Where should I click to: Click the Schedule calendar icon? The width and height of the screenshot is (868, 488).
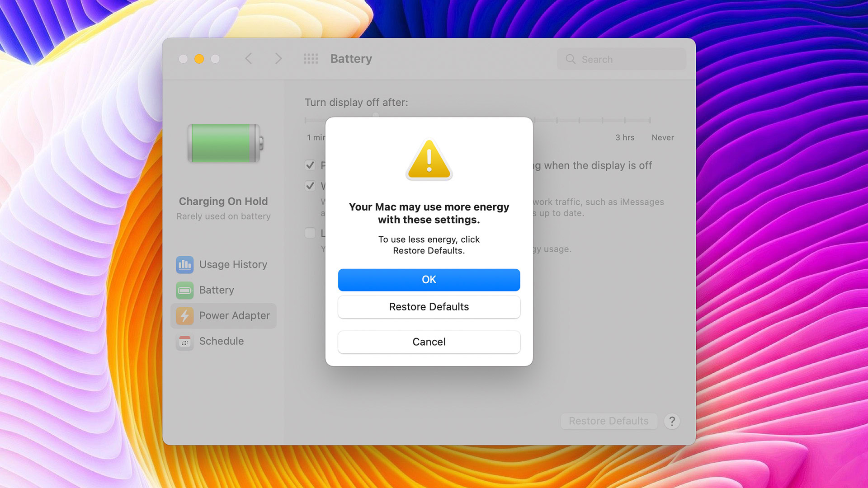coord(184,342)
